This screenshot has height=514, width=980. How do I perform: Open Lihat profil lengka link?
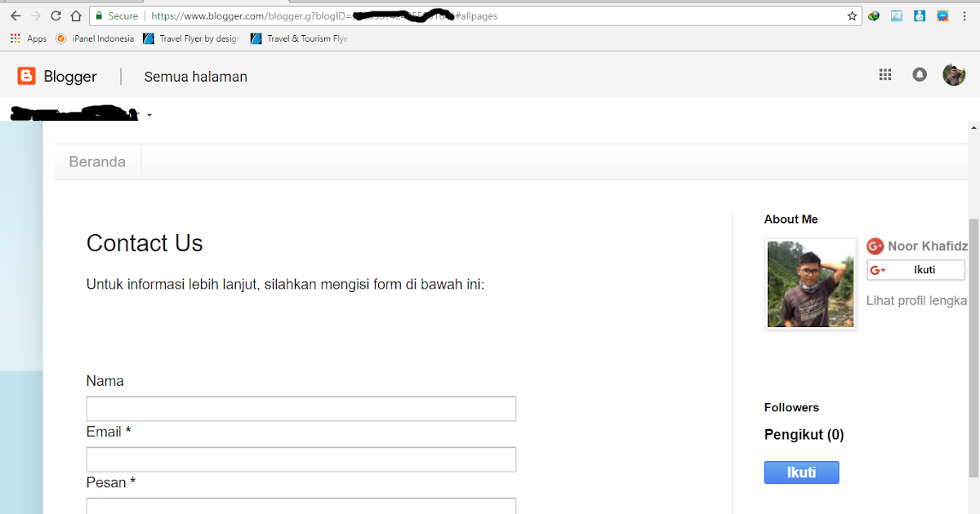click(916, 300)
